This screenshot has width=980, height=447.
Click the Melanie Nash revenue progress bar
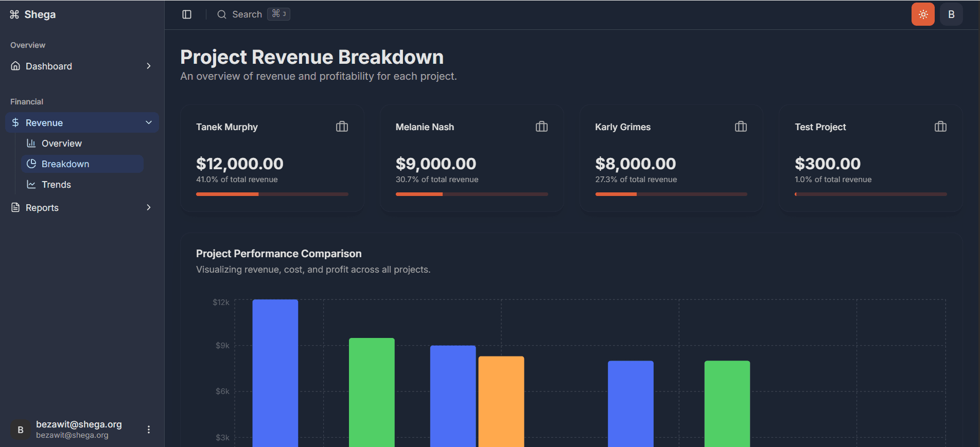tap(471, 194)
